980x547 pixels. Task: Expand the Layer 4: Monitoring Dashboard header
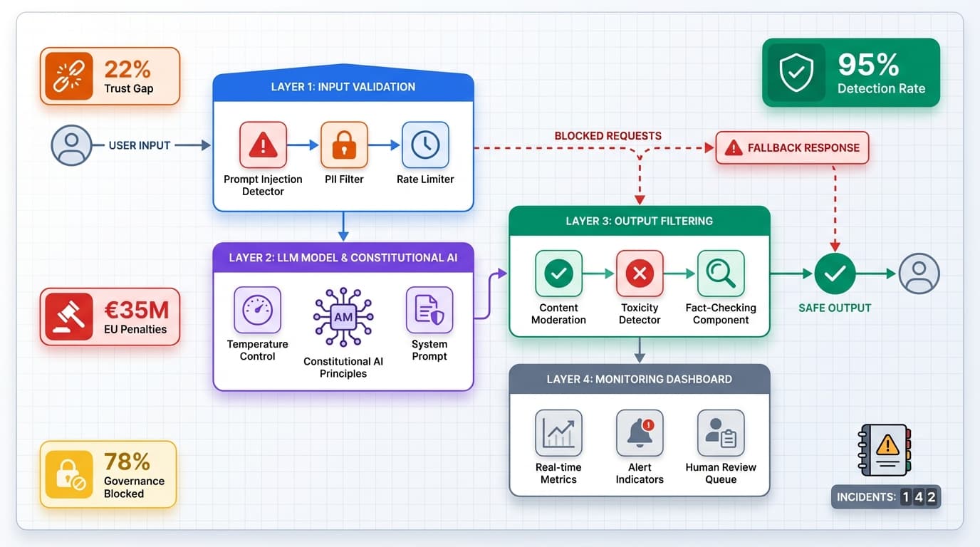pyautogui.click(x=639, y=379)
